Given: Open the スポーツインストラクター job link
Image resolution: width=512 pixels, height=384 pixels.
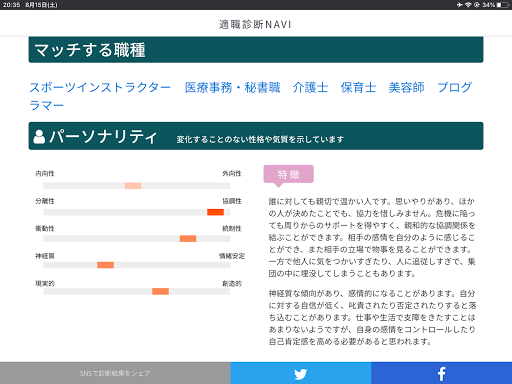Looking at the screenshot, I should point(100,87).
